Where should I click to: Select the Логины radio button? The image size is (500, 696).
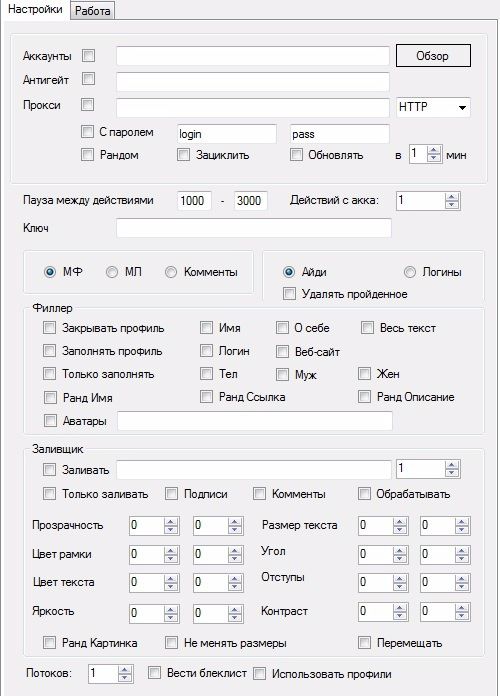point(409,272)
